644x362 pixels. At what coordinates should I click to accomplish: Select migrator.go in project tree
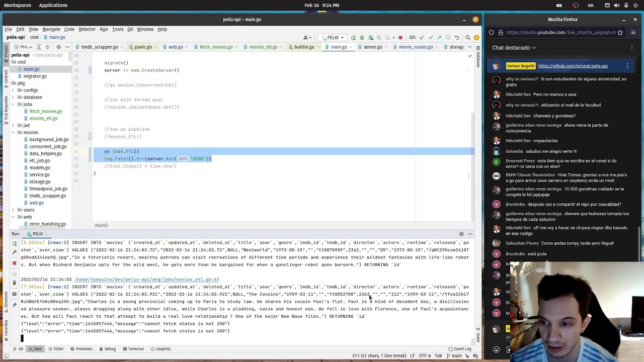[x=35, y=76]
